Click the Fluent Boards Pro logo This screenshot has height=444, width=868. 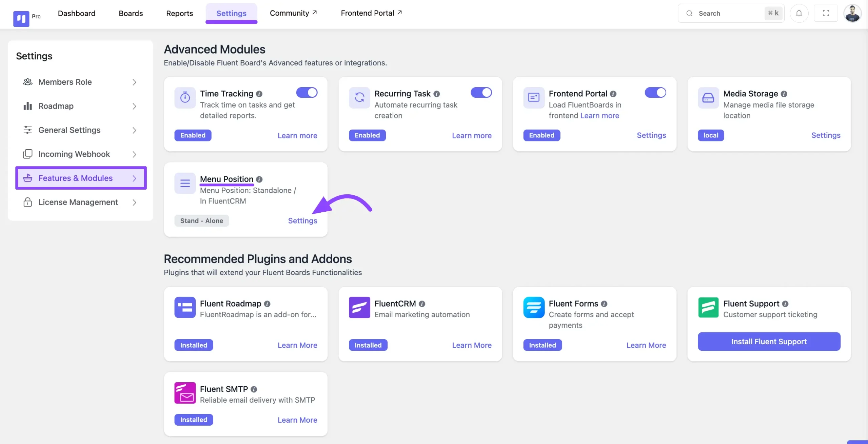[21, 18]
